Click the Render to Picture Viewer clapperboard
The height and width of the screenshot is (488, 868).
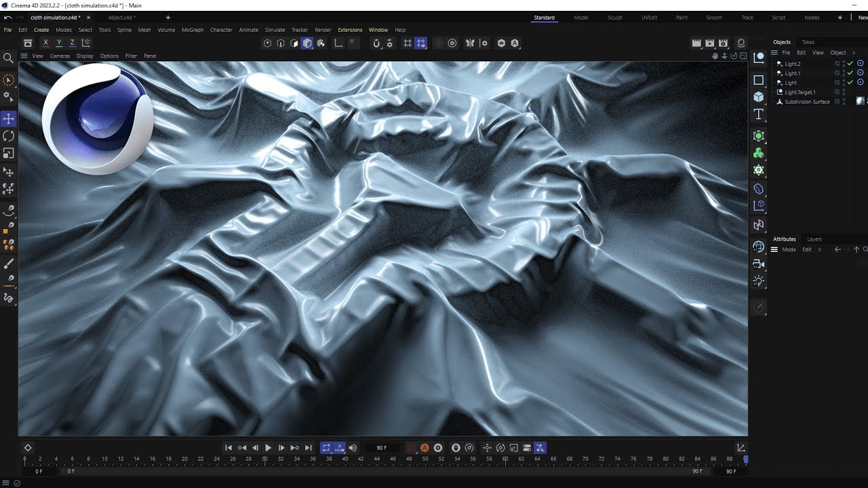tap(709, 43)
